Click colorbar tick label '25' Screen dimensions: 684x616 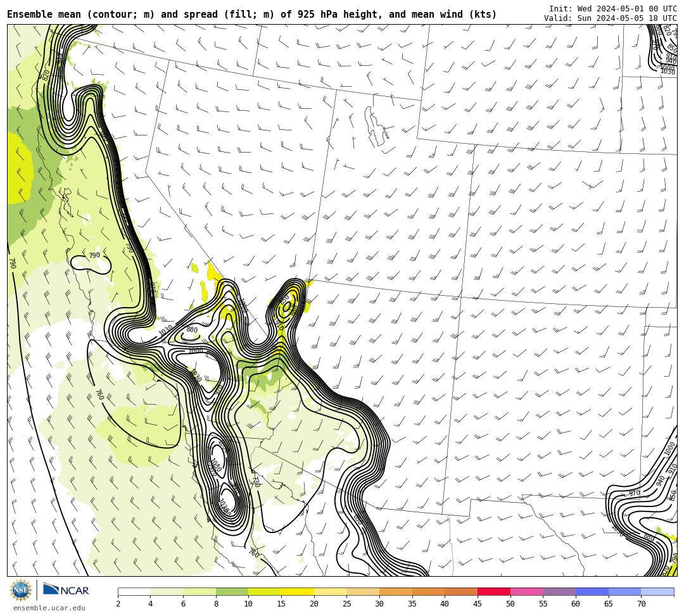point(347,604)
